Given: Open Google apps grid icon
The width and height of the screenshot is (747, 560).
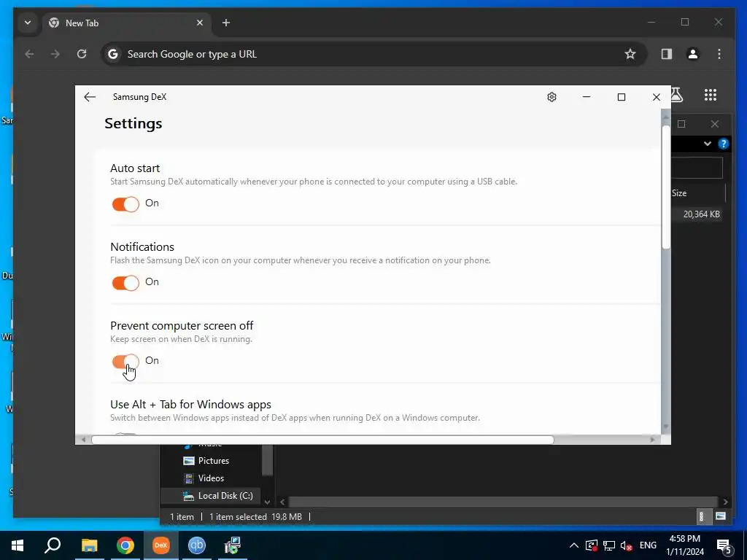Looking at the screenshot, I should pos(711,95).
